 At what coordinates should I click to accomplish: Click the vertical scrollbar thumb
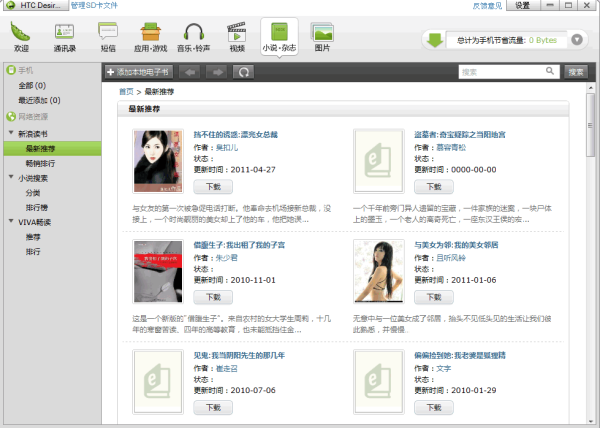[x=590, y=125]
